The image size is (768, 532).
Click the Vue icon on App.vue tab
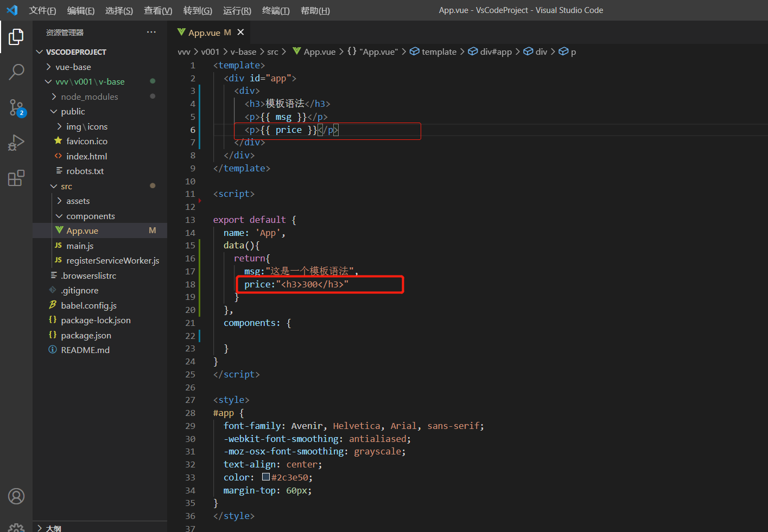[x=181, y=33]
